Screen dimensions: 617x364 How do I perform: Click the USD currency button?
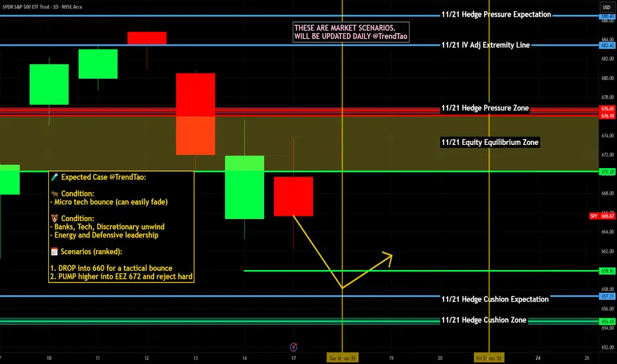pos(606,7)
